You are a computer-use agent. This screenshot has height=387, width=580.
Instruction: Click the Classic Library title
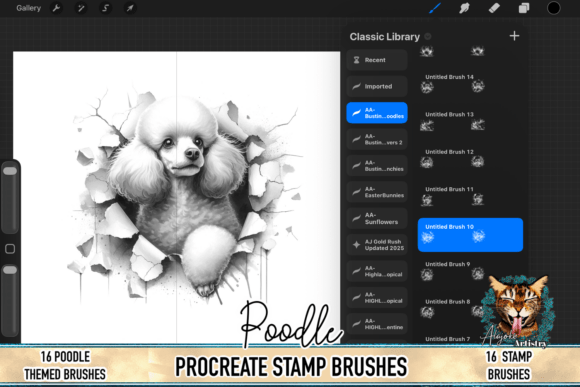click(385, 37)
